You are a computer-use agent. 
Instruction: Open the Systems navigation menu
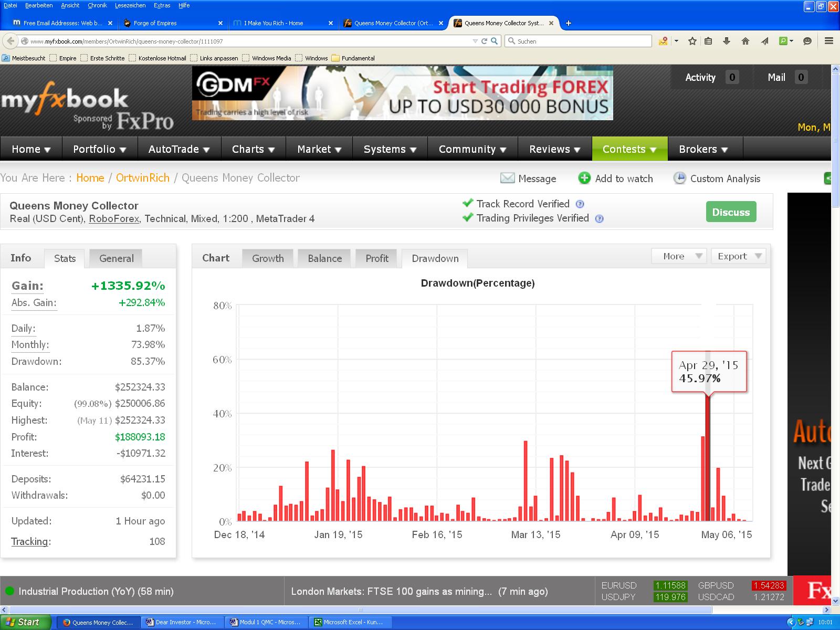[390, 149]
